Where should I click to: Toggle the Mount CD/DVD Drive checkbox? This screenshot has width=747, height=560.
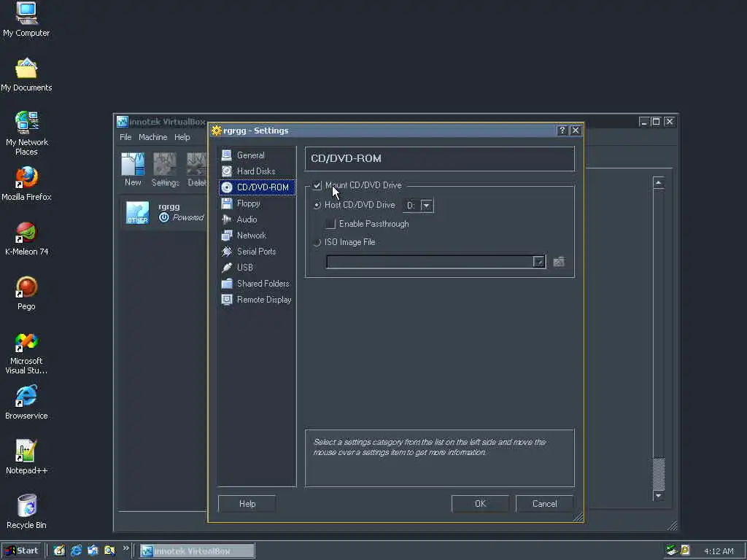pyautogui.click(x=317, y=185)
